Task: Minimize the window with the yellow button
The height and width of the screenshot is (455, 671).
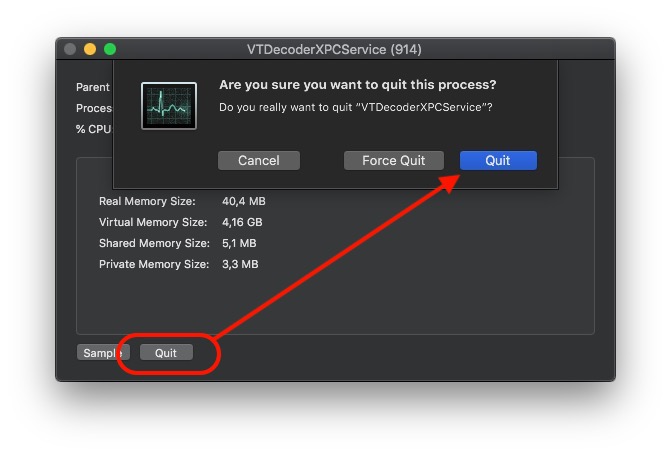Action: point(90,49)
